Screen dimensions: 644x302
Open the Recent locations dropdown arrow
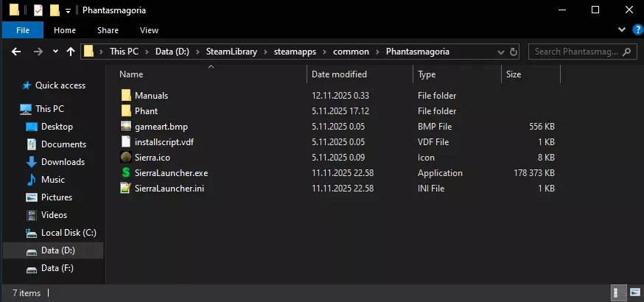[54, 52]
